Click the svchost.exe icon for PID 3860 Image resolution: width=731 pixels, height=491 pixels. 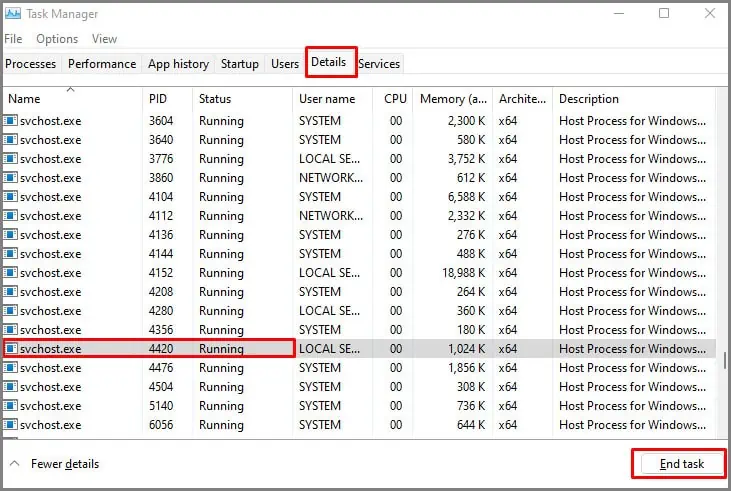click(10, 178)
